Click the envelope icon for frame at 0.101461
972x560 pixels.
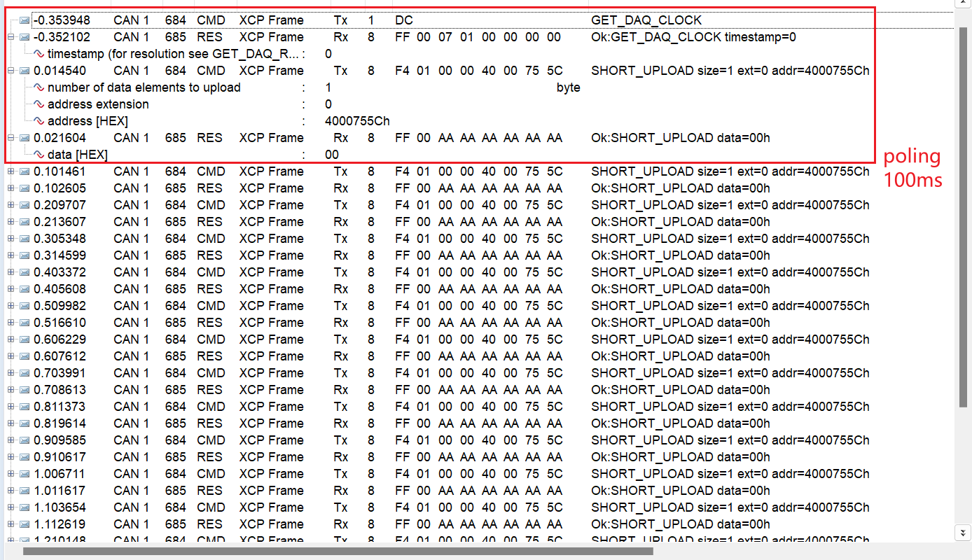click(25, 171)
